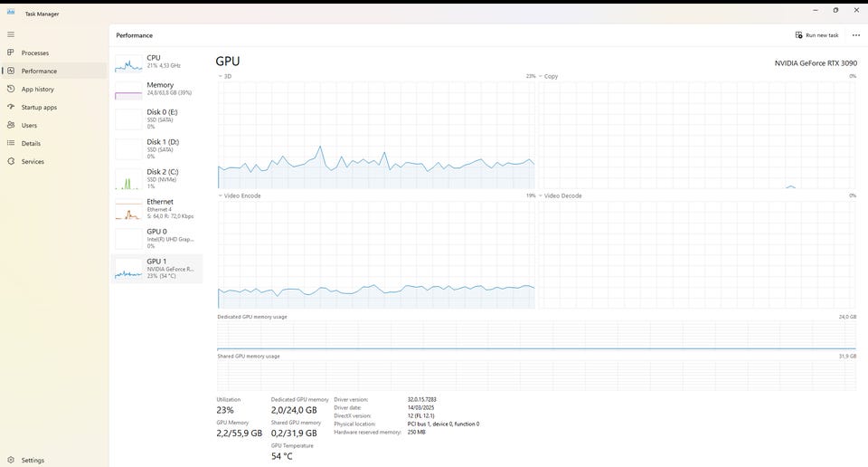The image size is (868, 467).
Task: Click the large GPU heading
Action: [x=228, y=61]
